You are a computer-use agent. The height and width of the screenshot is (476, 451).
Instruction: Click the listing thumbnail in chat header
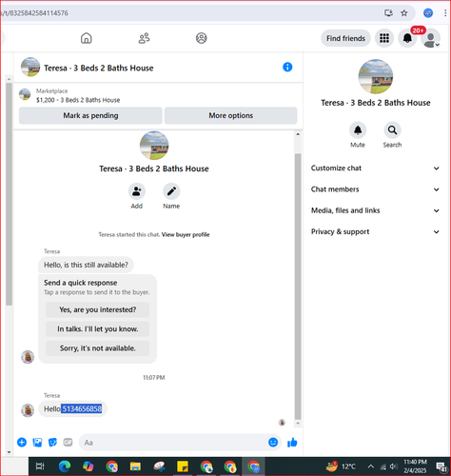click(30, 67)
